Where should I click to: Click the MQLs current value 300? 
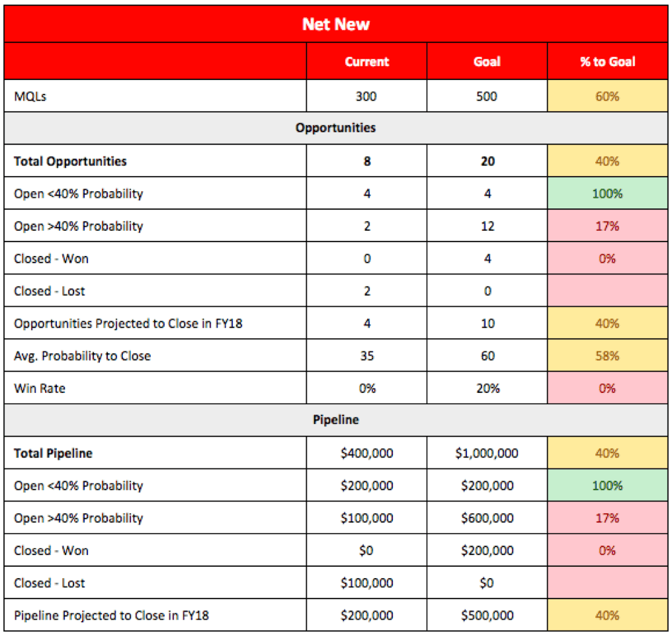coord(366,97)
